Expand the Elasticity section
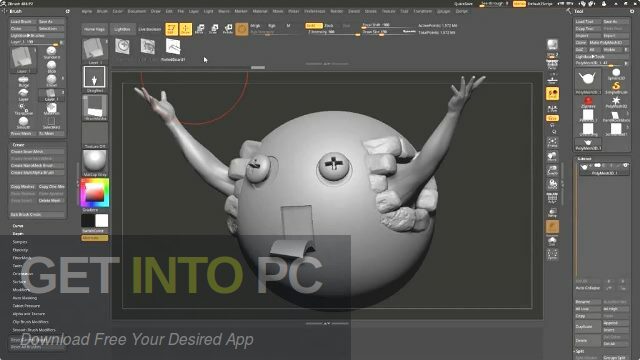The image size is (640, 360). [20, 250]
